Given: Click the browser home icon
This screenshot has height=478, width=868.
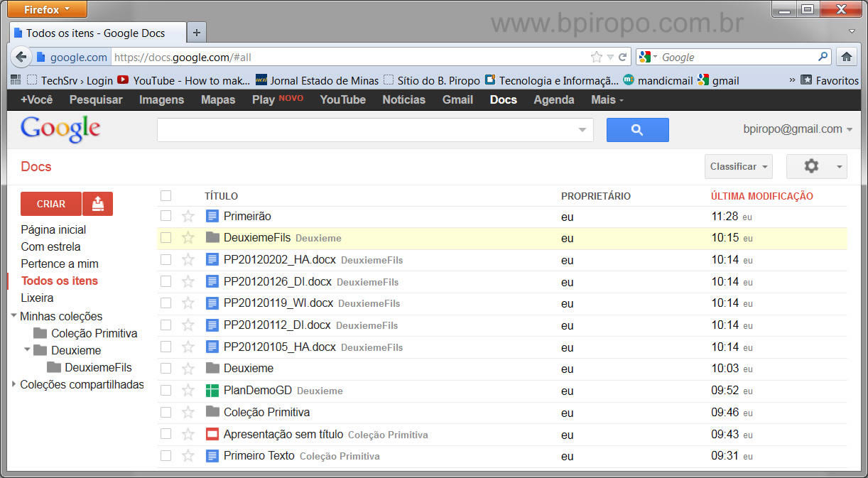Looking at the screenshot, I should (x=846, y=57).
